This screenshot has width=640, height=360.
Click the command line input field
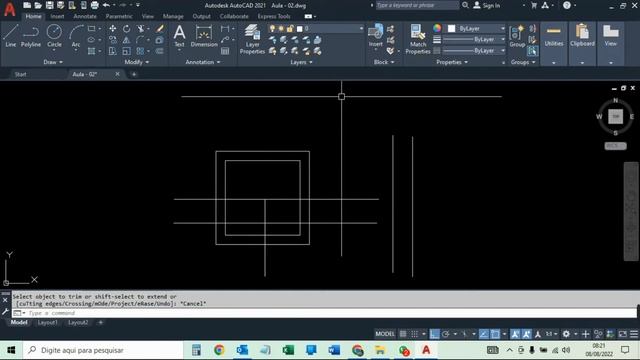[x=324, y=313]
